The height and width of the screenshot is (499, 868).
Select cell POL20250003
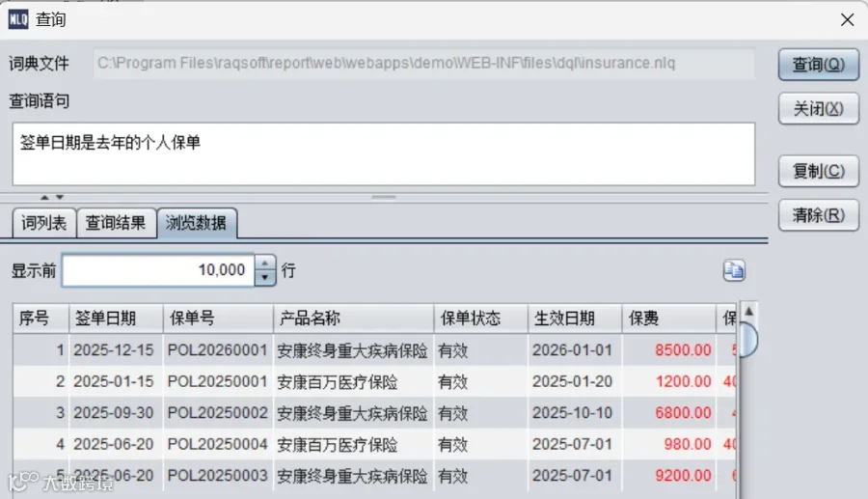click(218, 476)
